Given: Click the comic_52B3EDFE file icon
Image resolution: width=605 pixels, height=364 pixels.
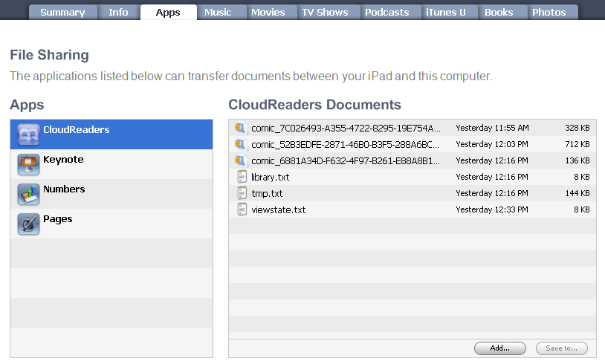Looking at the screenshot, I should tap(240, 144).
